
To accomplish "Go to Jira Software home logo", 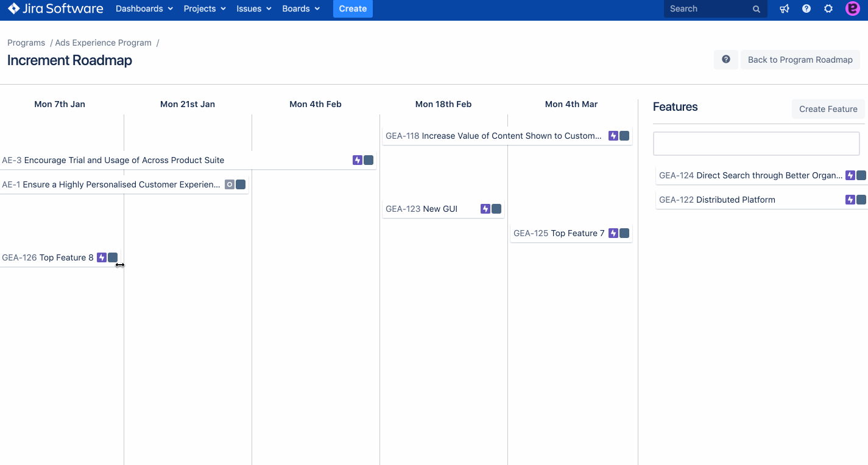I will [x=55, y=9].
